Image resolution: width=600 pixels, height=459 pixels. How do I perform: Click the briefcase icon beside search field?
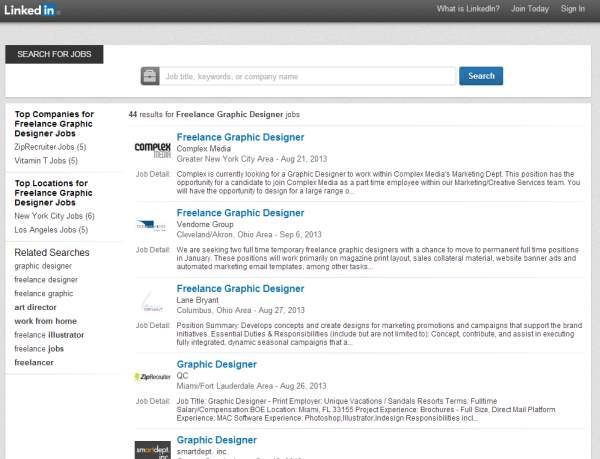[150, 76]
